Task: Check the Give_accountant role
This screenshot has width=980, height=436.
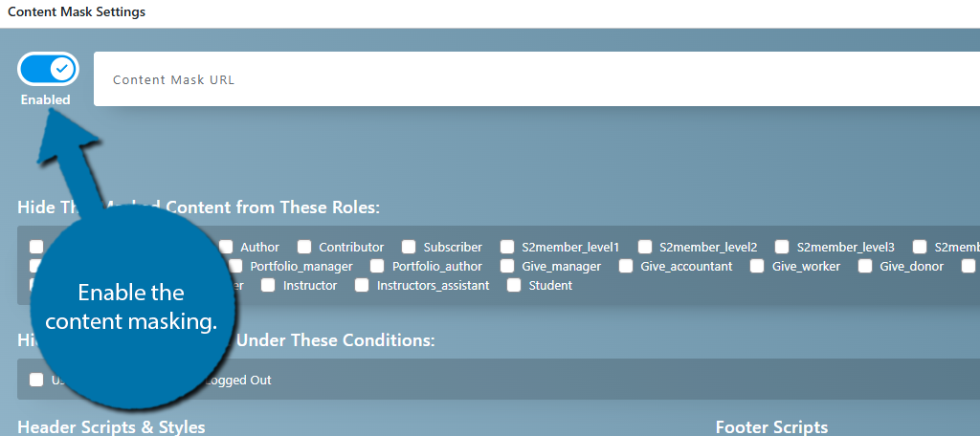Action: pyautogui.click(x=626, y=266)
